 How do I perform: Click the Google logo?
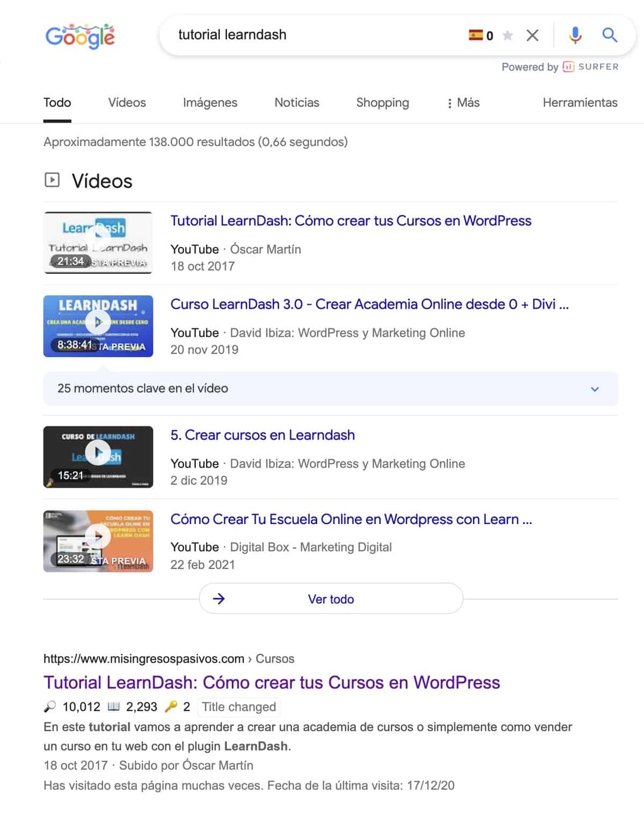(80, 37)
